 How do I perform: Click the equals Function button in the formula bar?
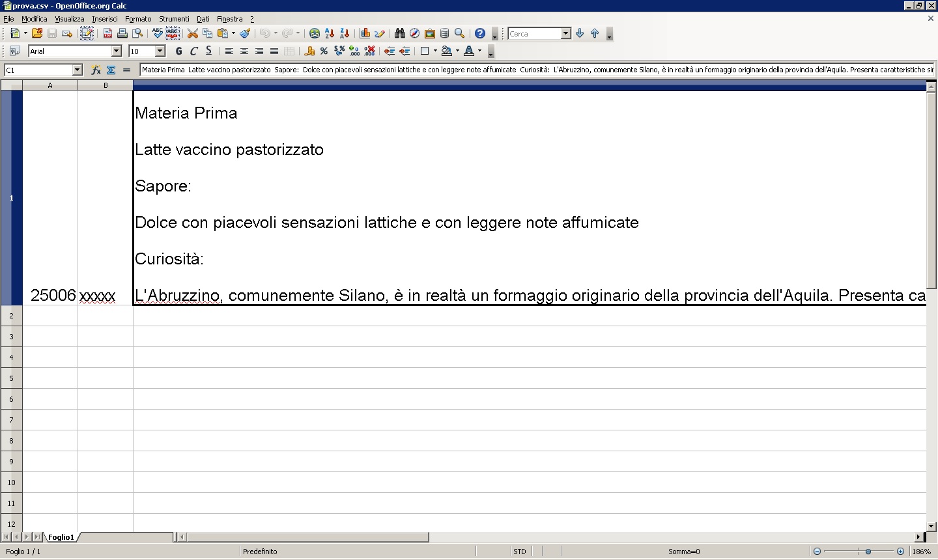pyautogui.click(x=126, y=70)
